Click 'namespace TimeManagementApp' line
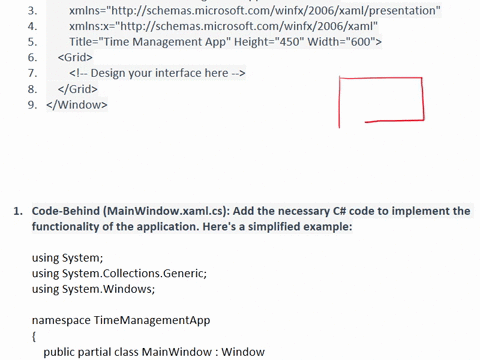Viewport: 480px width, 360px height. (121, 320)
